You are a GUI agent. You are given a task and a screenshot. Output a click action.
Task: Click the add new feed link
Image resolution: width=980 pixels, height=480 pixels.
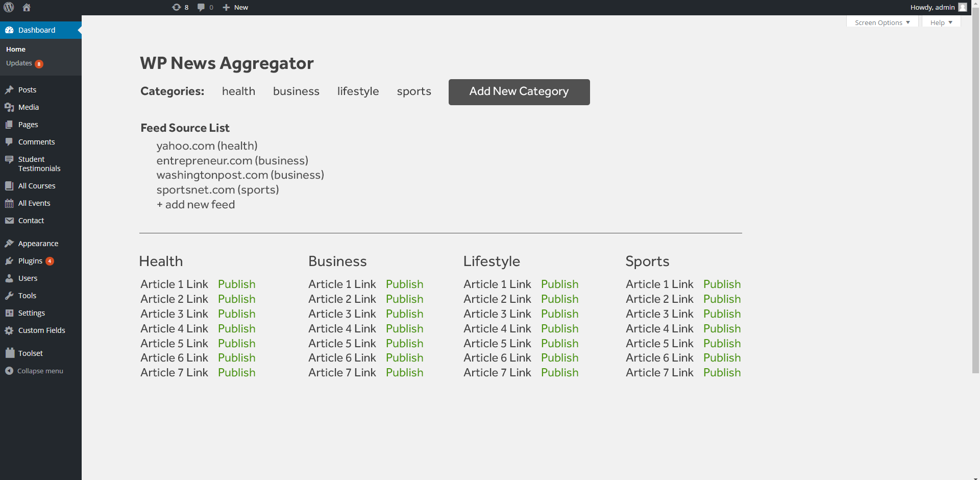point(195,205)
